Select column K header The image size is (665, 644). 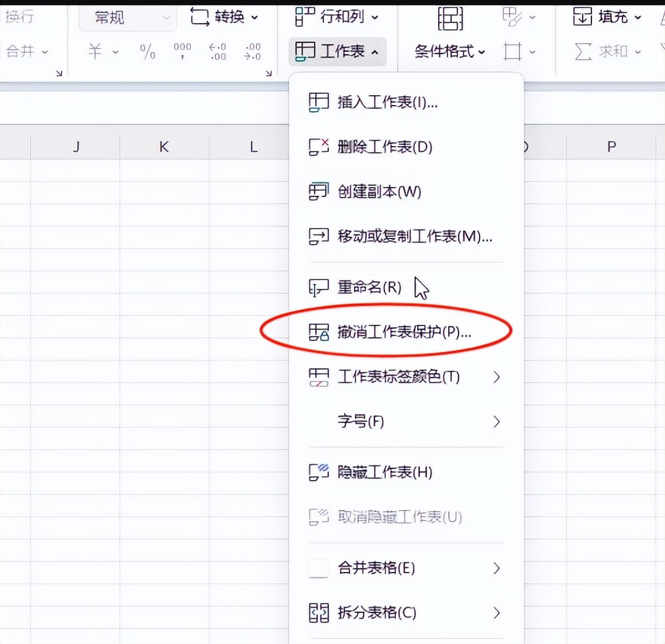[164, 147]
